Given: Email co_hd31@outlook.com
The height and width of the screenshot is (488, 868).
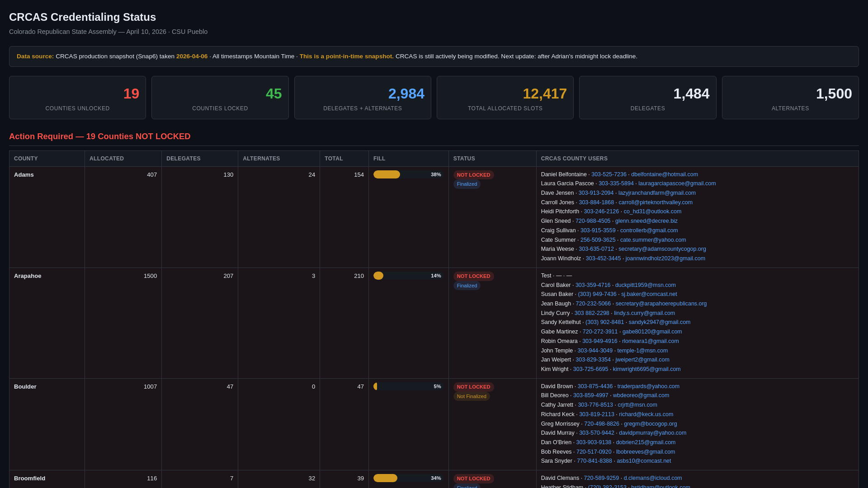Looking at the screenshot, I should 652,211.
